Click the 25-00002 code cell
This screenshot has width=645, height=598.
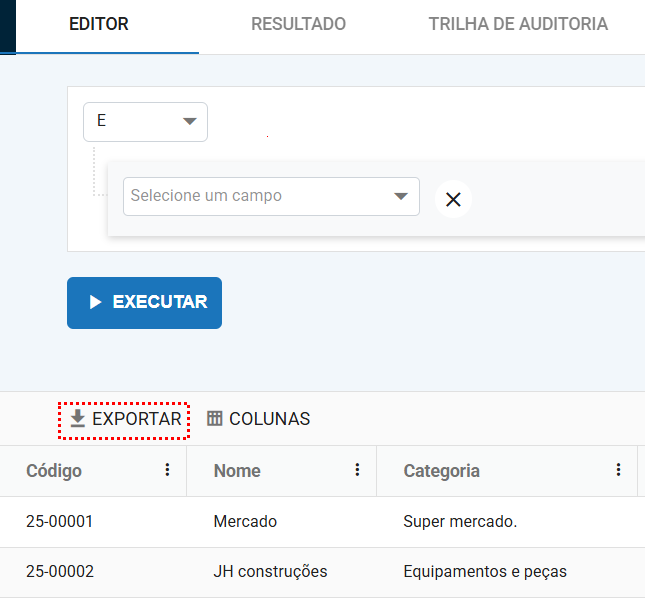(59, 572)
